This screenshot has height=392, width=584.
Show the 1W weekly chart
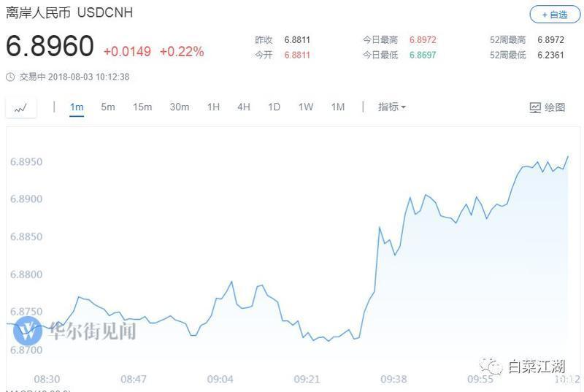[x=306, y=107]
